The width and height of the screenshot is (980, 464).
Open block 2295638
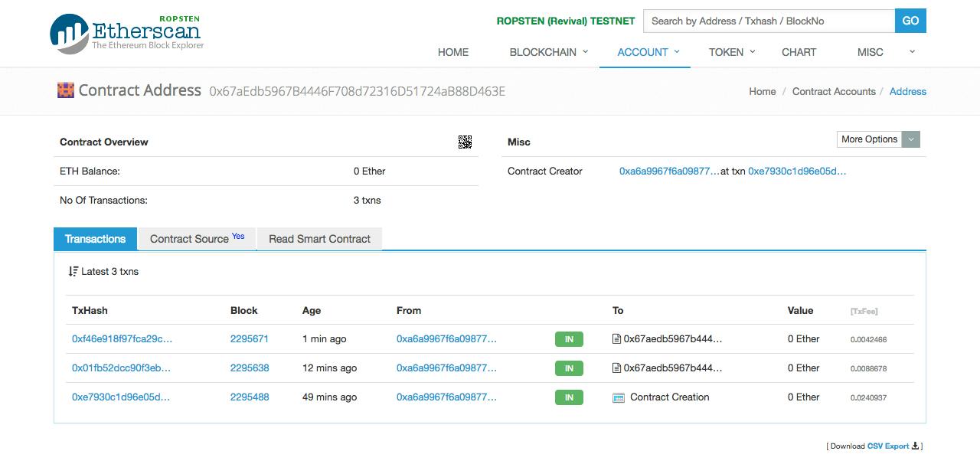(250, 368)
